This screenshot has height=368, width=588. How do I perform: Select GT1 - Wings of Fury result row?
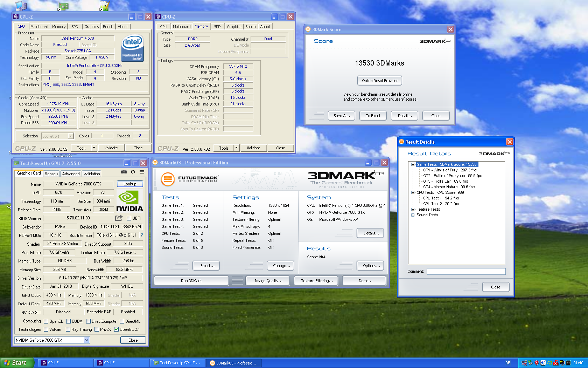(450, 170)
